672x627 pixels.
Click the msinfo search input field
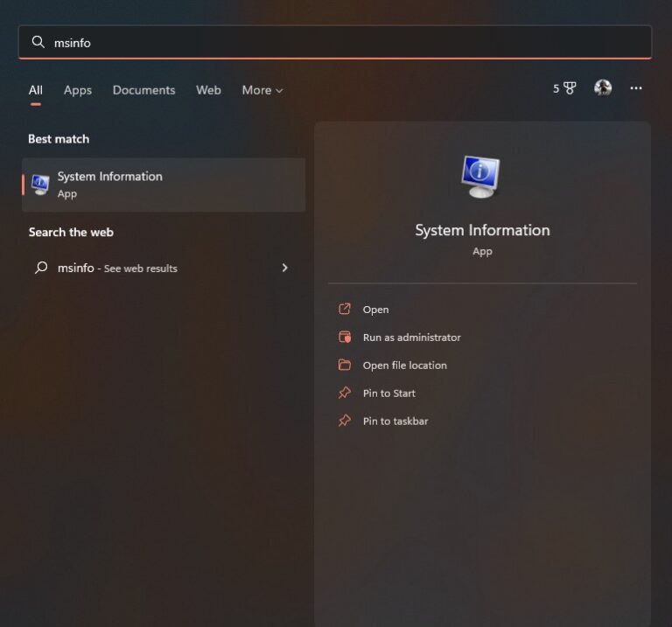coord(335,42)
